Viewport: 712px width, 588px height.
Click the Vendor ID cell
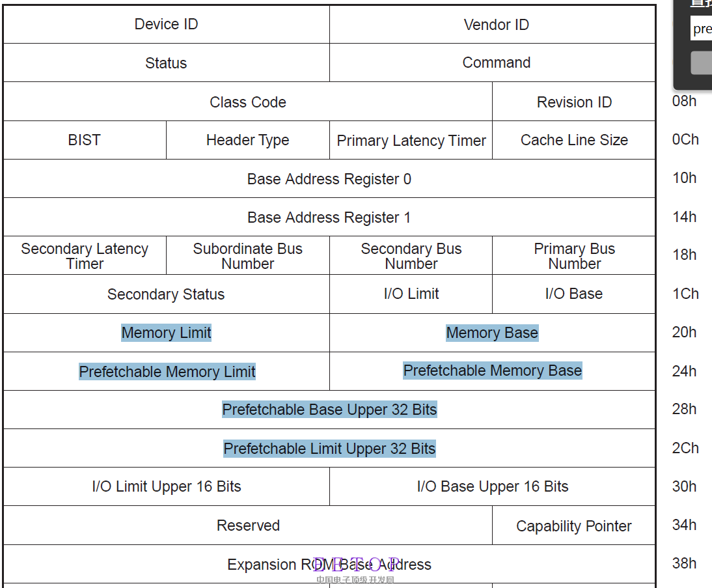[496, 25]
